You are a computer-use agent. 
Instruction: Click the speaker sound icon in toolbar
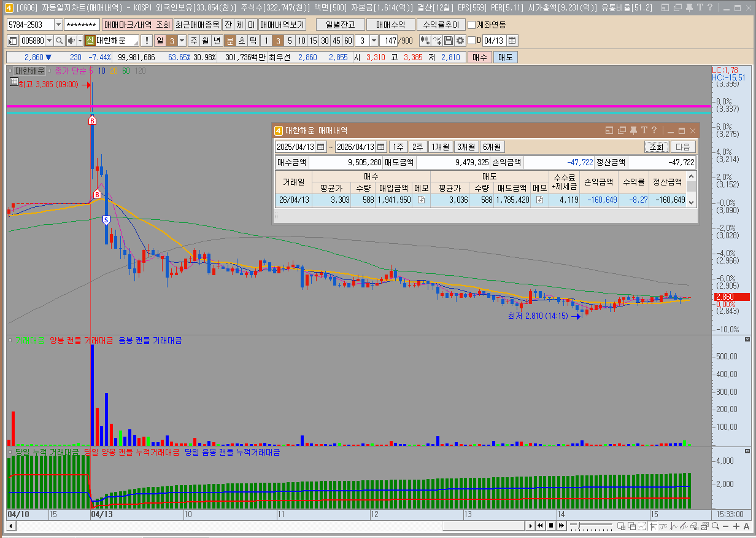pyautogui.click(x=71, y=41)
